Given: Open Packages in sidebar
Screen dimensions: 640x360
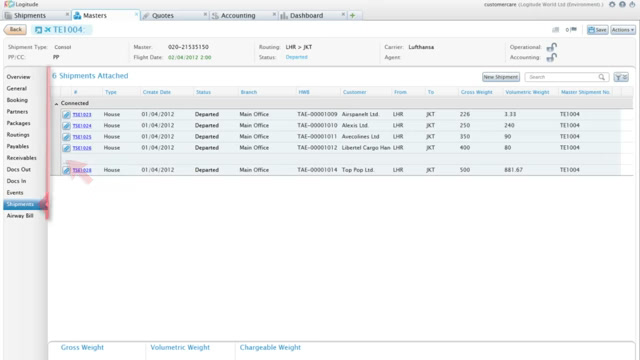Looking at the screenshot, I should [x=18, y=123].
